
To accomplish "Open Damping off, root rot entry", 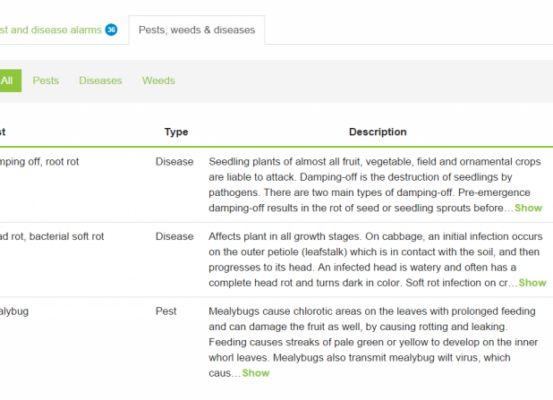I will 39,162.
